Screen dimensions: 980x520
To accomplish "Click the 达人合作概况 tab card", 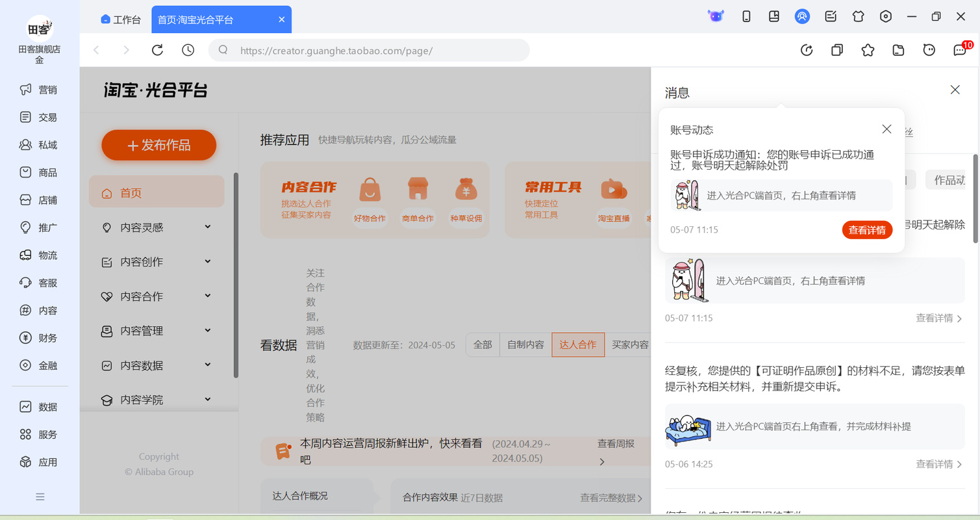I will tap(317, 496).
